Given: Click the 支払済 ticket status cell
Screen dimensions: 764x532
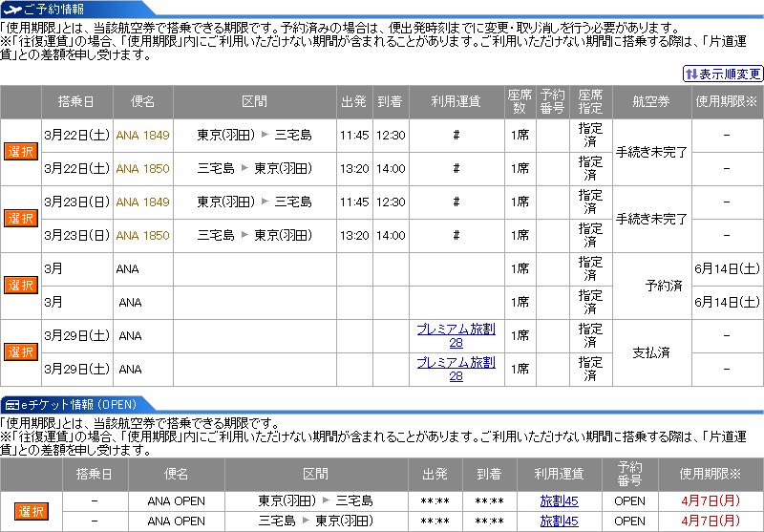Looking at the screenshot, I should coord(651,352).
